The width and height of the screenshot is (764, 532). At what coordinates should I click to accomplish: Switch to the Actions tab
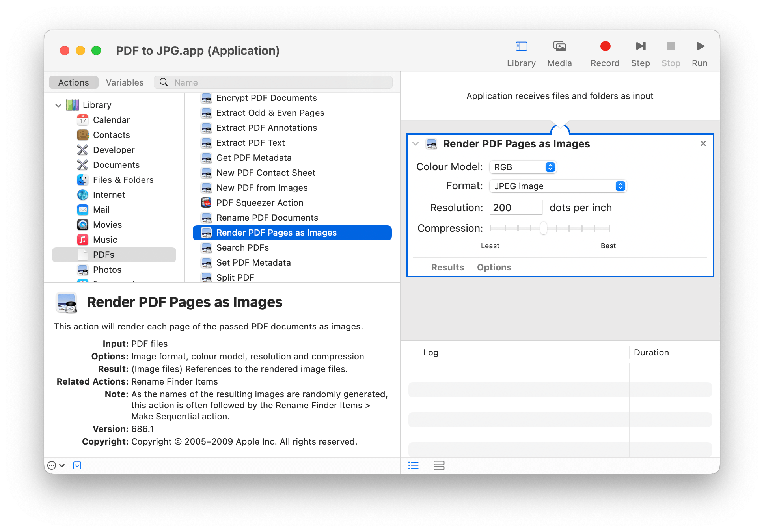[73, 82]
